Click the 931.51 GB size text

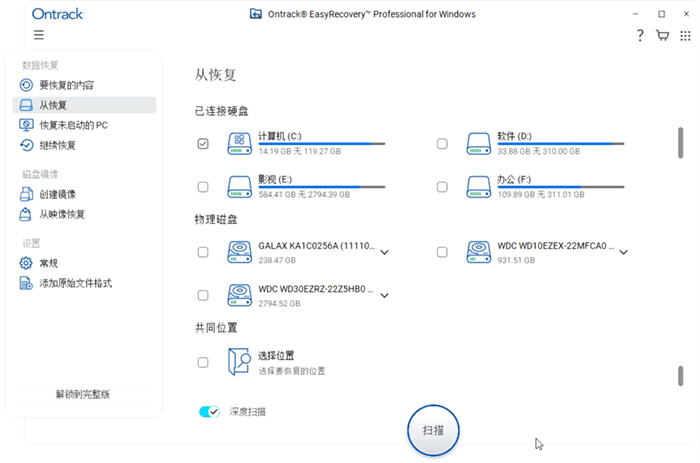516,260
